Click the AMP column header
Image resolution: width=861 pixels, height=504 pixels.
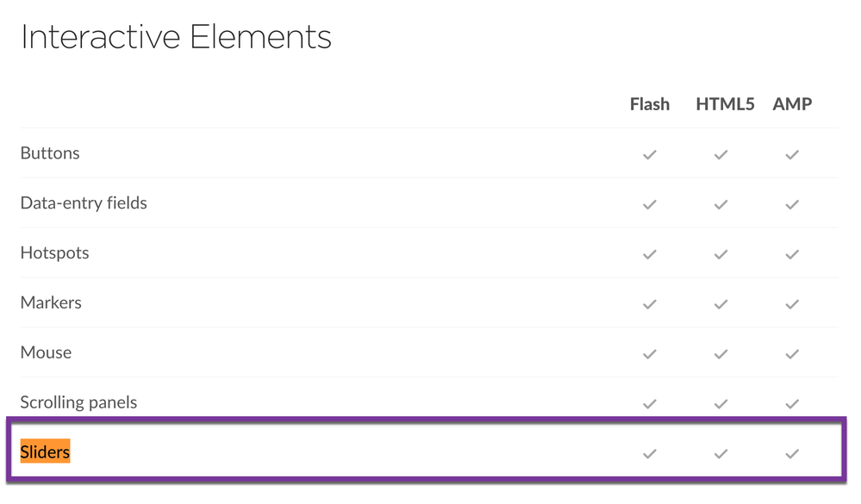(x=792, y=104)
